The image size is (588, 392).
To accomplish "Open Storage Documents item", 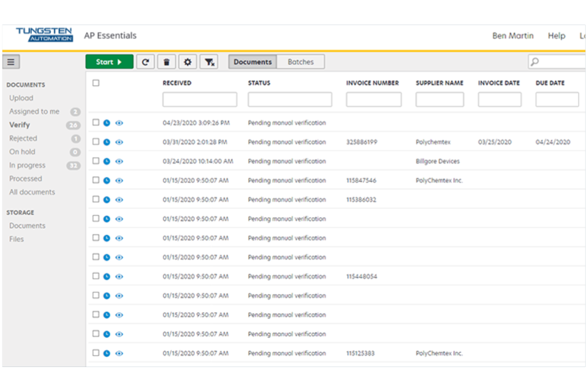I will (x=27, y=226).
